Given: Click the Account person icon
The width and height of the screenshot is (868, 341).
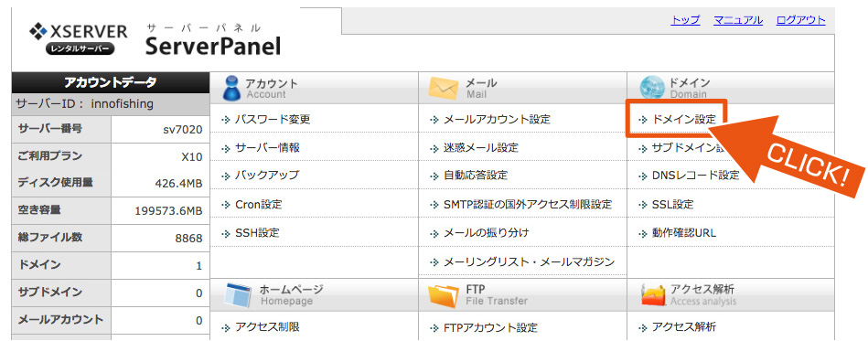Looking at the screenshot, I should pyautogui.click(x=230, y=88).
